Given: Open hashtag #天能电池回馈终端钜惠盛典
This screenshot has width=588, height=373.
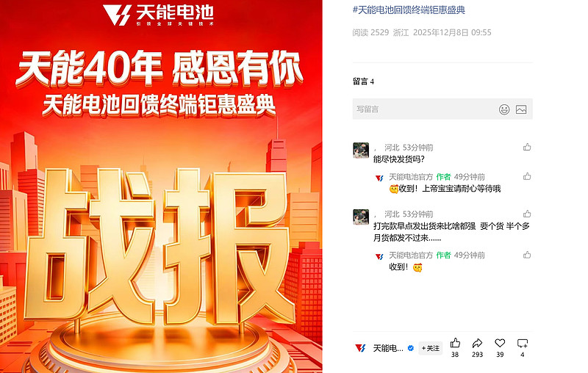Looking at the screenshot, I should click(x=409, y=10).
